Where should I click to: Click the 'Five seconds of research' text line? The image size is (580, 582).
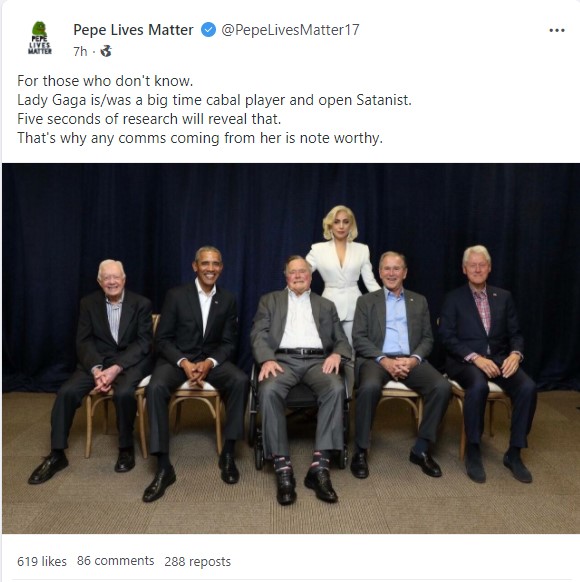149,119
